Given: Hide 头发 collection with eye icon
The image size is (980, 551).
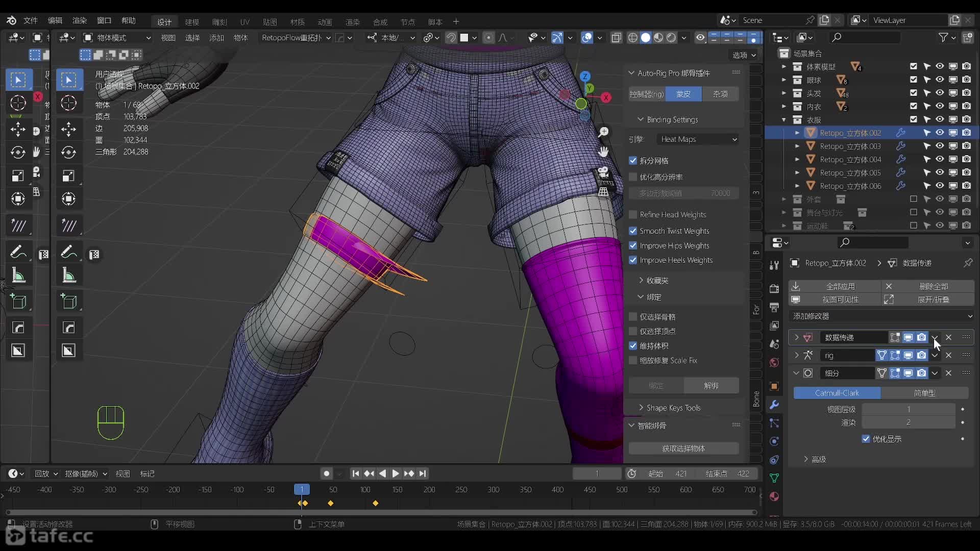Looking at the screenshot, I should point(940,93).
